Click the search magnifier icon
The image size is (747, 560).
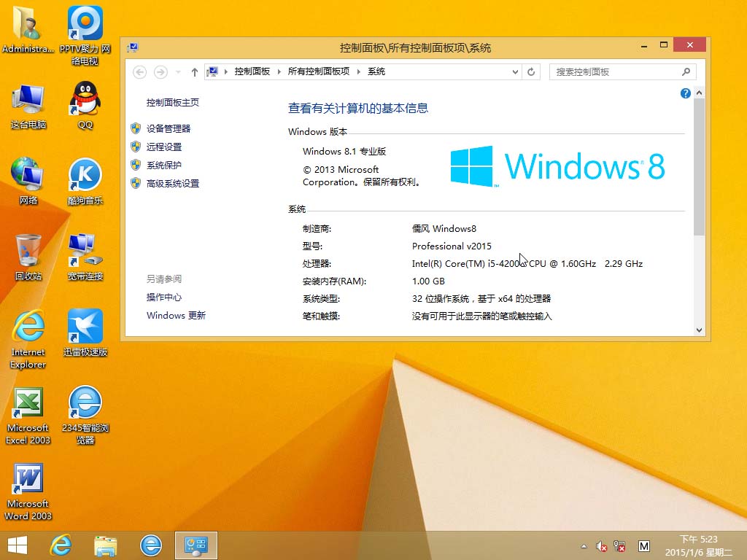(x=686, y=72)
